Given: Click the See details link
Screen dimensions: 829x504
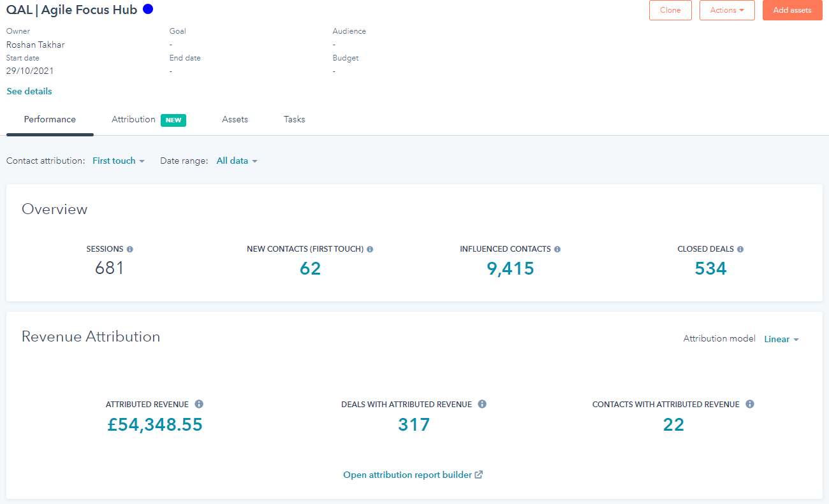Looking at the screenshot, I should click(x=29, y=91).
